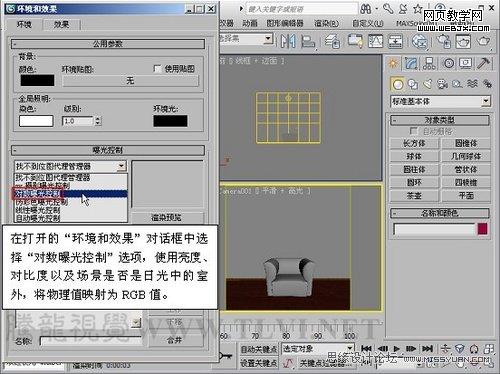The height and width of the screenshot is (374, 500).
Task: Switch to the Create panel sun icon
Action: pyautogui.click(x=393, y=63)
